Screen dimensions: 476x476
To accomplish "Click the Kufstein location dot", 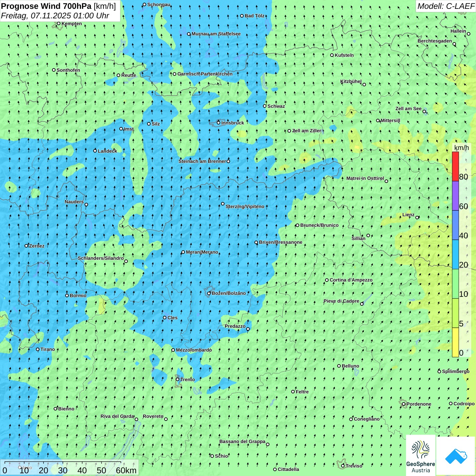I will pos(332,55).
